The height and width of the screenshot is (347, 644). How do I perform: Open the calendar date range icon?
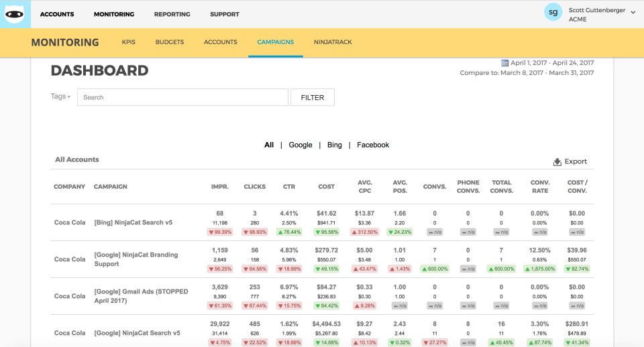coord(504,63)
